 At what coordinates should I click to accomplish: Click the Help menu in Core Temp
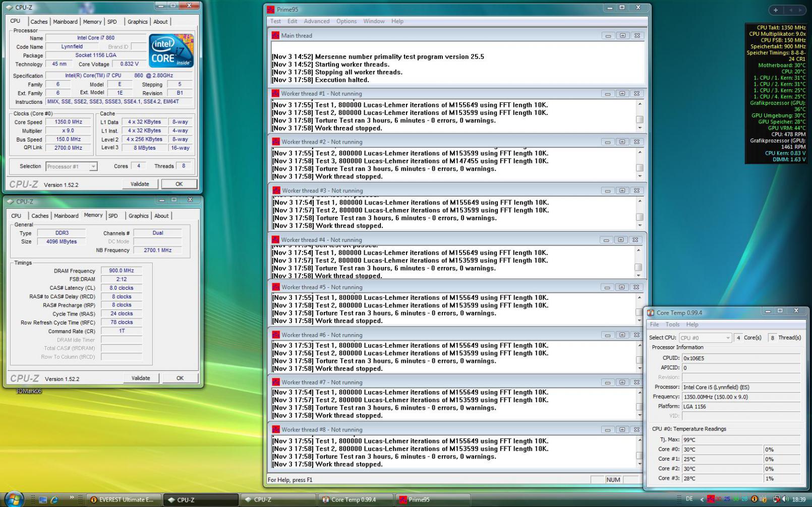point(692,325)
